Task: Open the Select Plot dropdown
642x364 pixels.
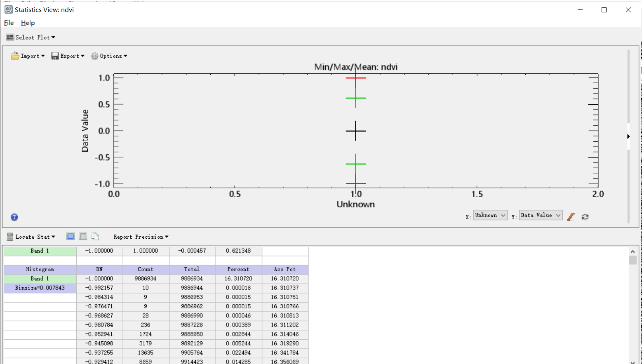Action: (31, 38)
